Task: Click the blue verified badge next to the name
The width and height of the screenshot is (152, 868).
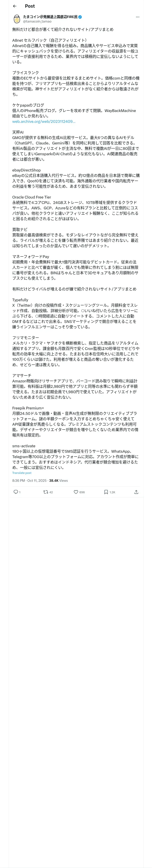Action: click(x=80, y=17)
